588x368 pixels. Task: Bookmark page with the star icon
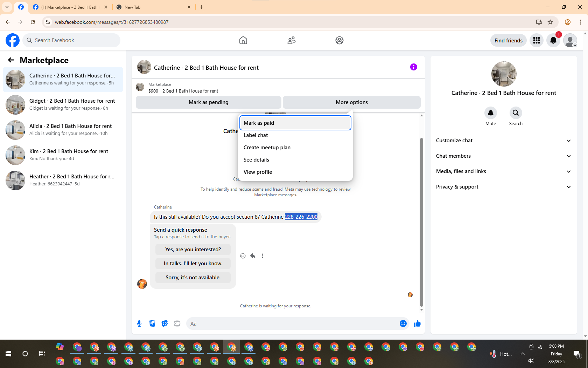click(x=550, y=22)
